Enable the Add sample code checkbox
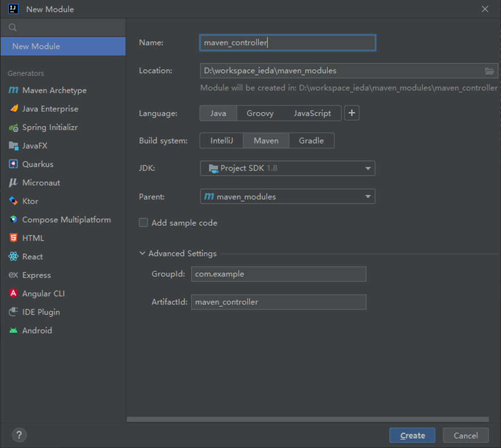Image resolution: width=501 pixels, height=448 pixels. point(144,223)
